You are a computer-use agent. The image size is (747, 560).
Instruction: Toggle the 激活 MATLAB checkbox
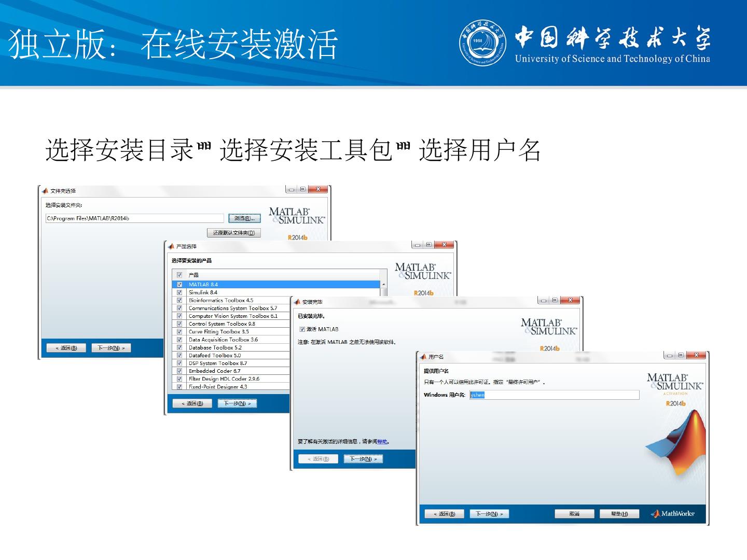click(302, 329)
